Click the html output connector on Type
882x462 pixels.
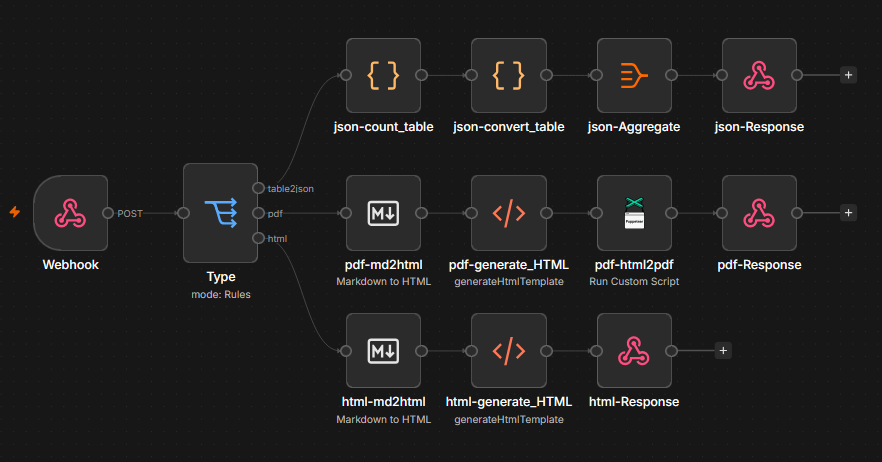(258, 238)
